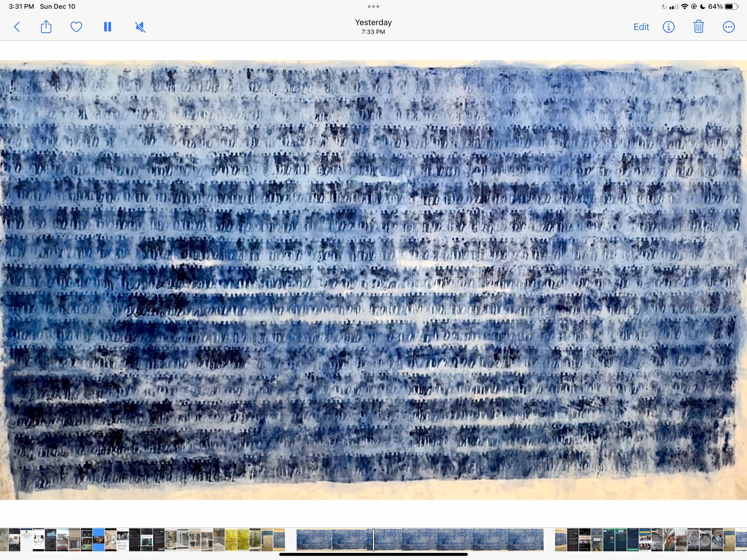
Task: Tap Edit to edit the video
Action: point(641,27)
